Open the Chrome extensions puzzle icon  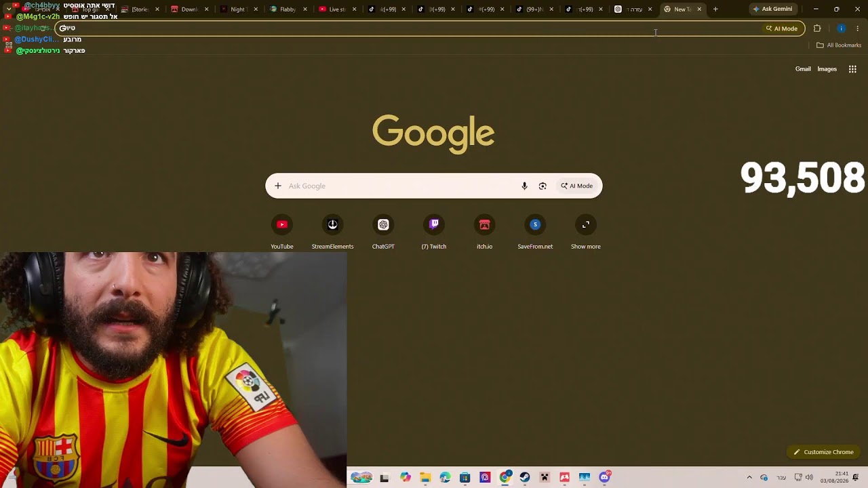817,28
